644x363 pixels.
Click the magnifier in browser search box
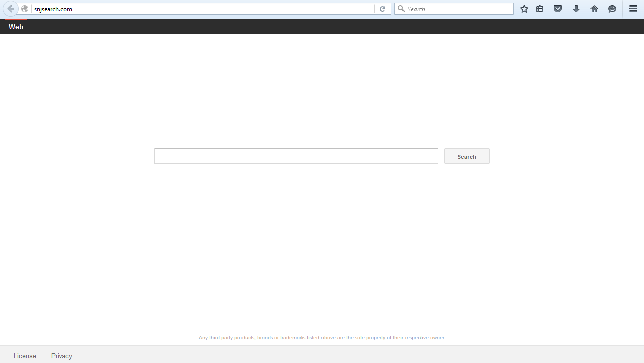coord(401,9)
